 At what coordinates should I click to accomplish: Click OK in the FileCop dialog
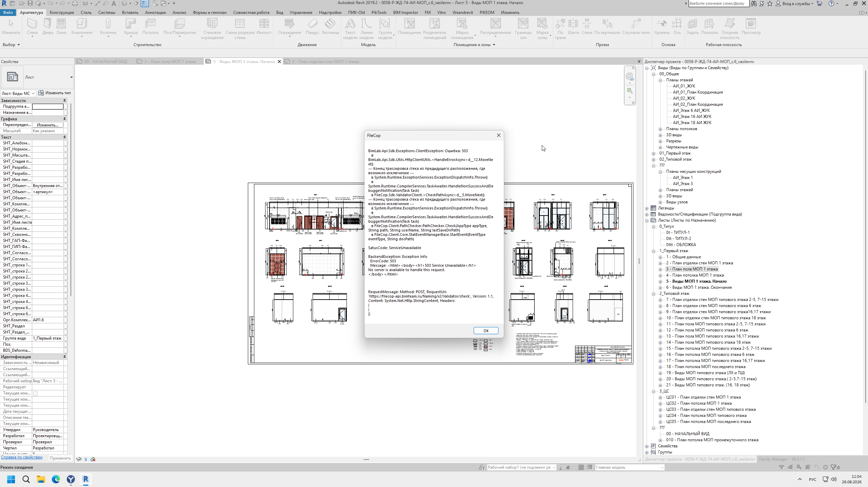coord(486,331)
